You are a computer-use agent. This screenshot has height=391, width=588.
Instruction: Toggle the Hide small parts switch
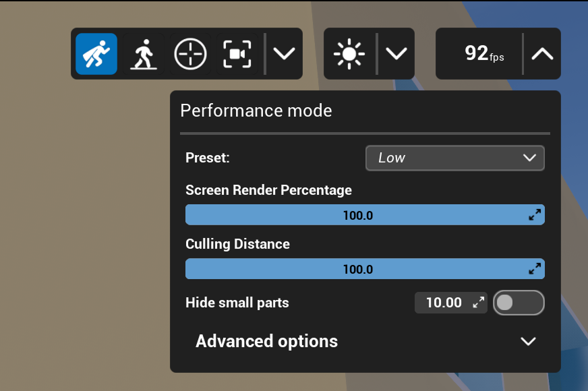[x=519, y=303]
